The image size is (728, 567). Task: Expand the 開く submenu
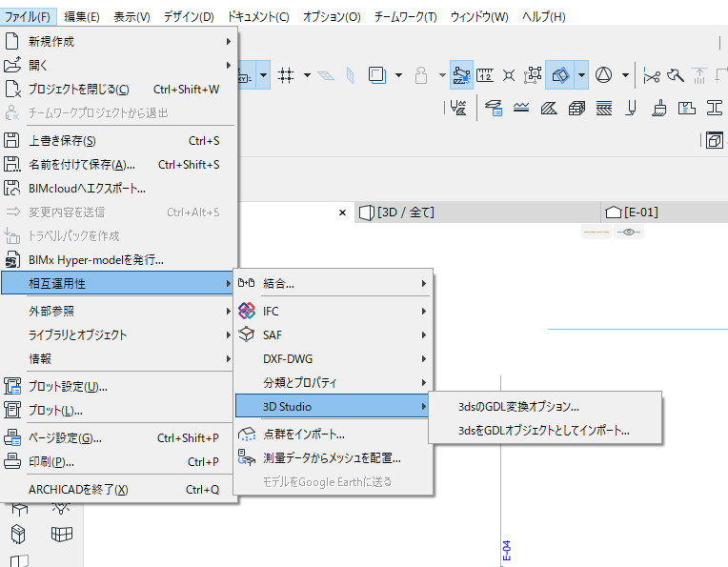(118, 66)
